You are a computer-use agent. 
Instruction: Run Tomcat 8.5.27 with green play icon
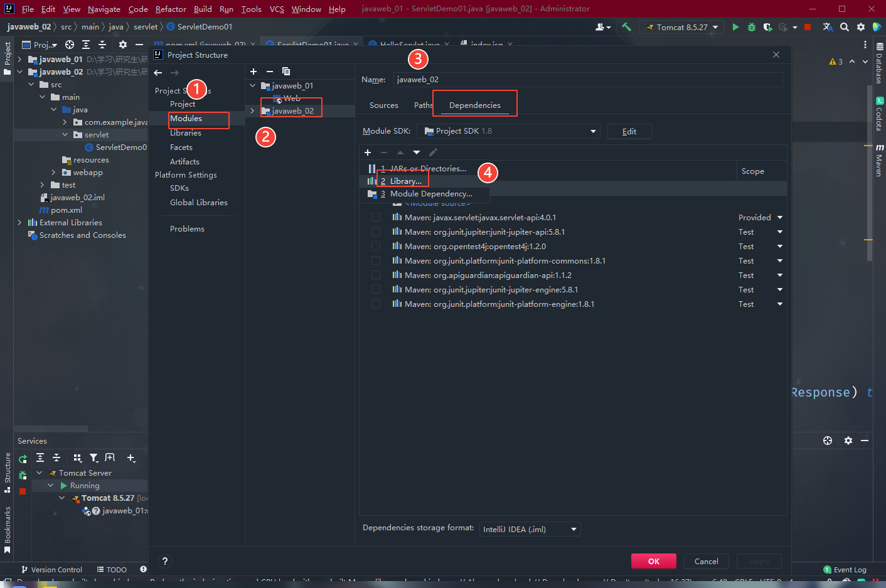click(735, 27)
